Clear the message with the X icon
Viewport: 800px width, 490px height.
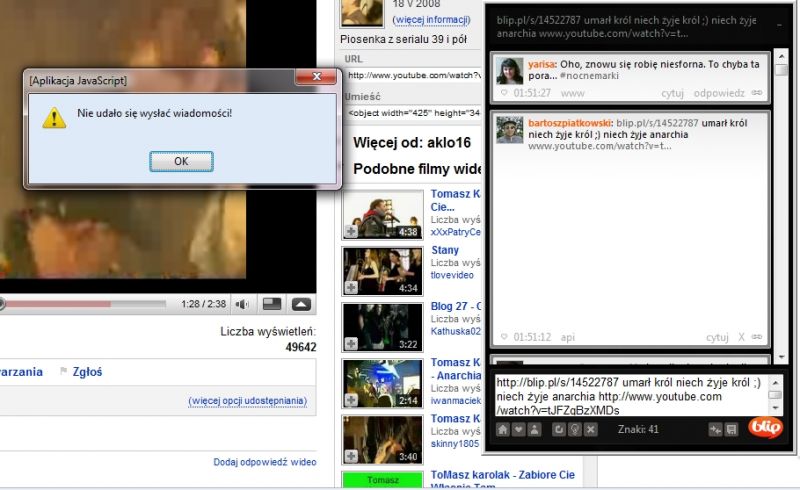590,429
